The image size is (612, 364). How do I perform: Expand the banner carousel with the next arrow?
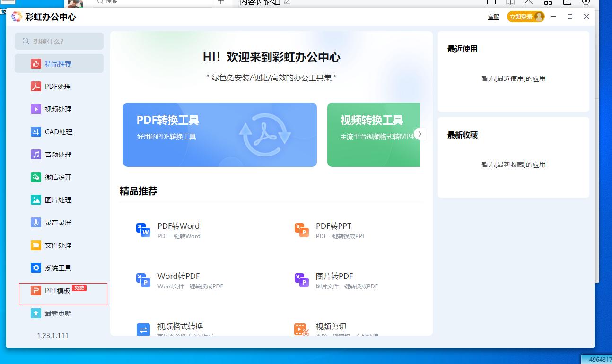coord(420,134)
